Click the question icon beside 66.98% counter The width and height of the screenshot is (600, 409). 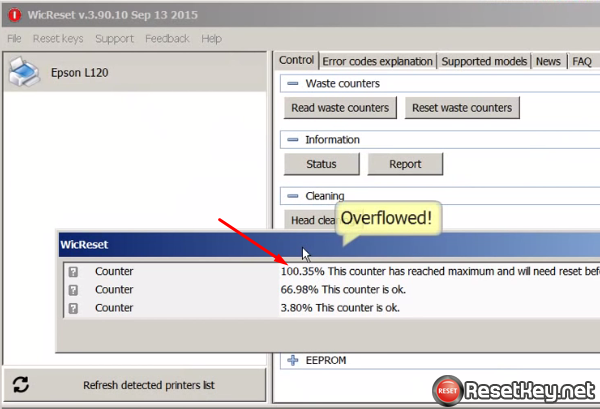tap(73, 290)
